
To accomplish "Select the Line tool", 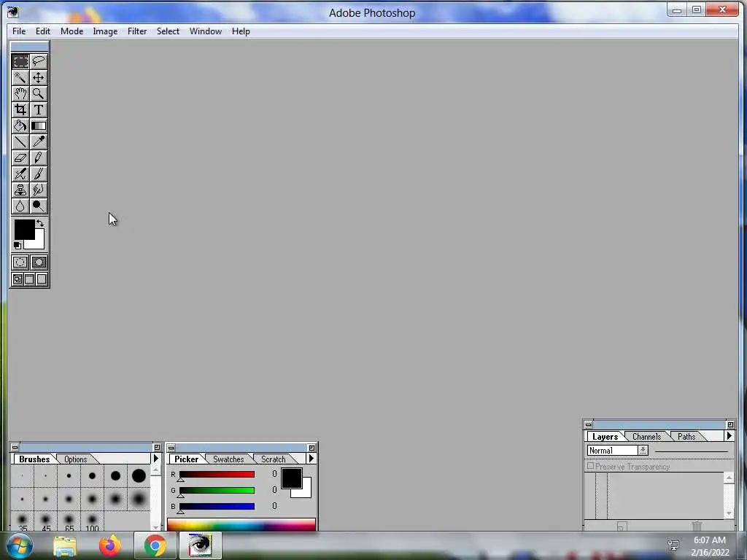I will point(20,142).
